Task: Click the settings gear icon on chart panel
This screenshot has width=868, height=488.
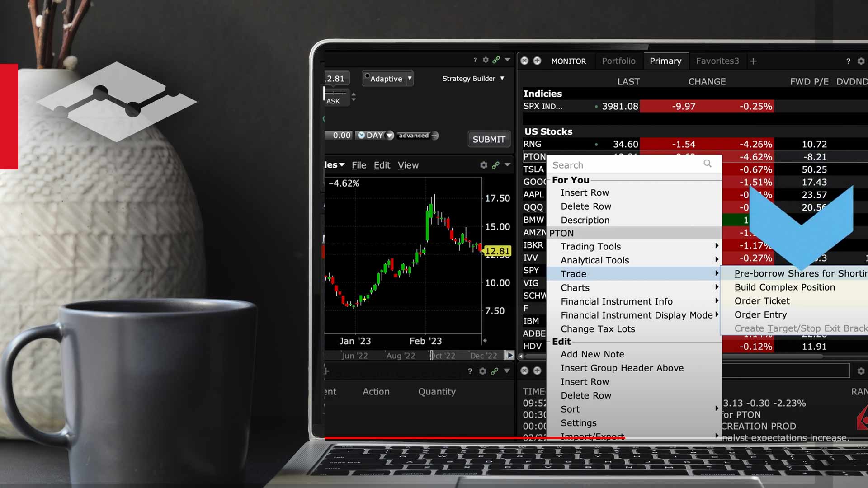Action: click(483, 166)
